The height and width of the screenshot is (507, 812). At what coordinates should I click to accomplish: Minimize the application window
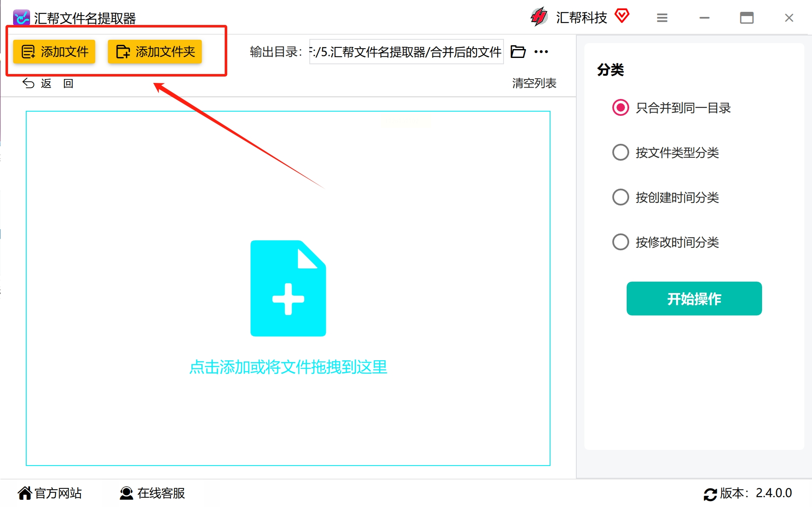(705, 18)
